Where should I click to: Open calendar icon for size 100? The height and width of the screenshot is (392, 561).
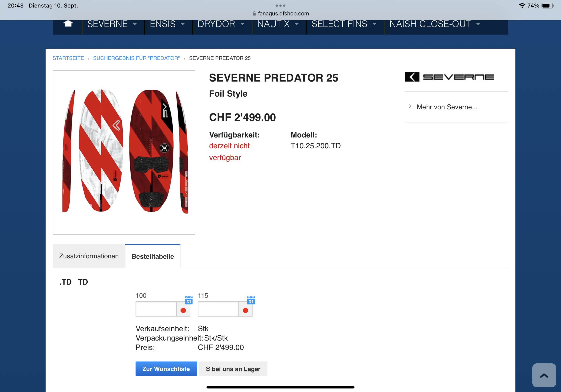[189, 300]
